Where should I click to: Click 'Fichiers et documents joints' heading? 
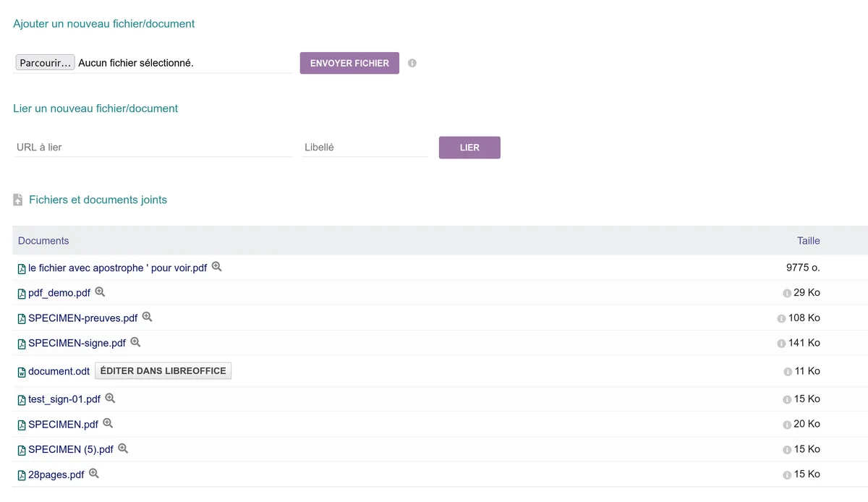(98, 200)
